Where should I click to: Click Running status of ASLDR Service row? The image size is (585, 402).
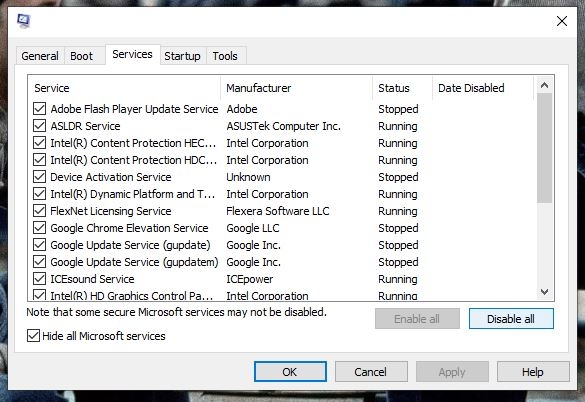pyautogui.click(x=398, y=126)
